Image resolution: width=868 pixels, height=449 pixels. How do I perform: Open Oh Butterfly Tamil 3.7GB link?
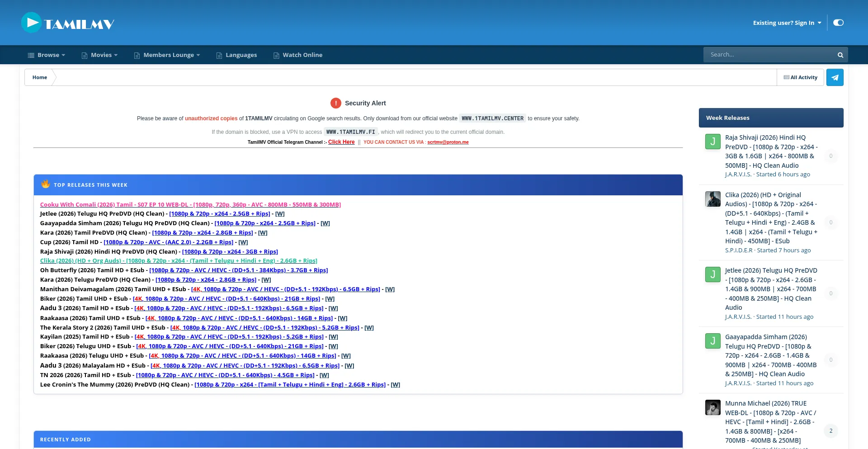click(x=239, y=270)
